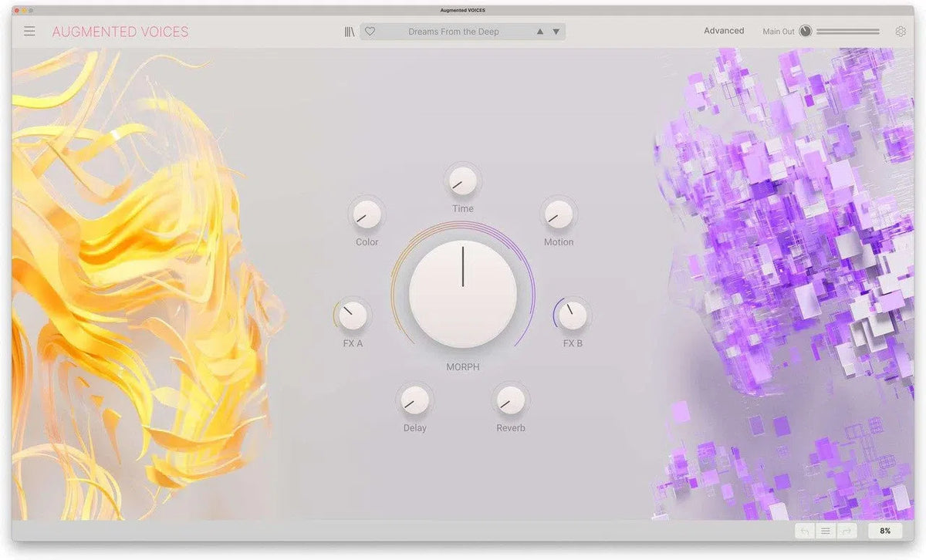Click the Main Out level knob
The width and height of the screenshot is (926, 560).
point(805,31)
